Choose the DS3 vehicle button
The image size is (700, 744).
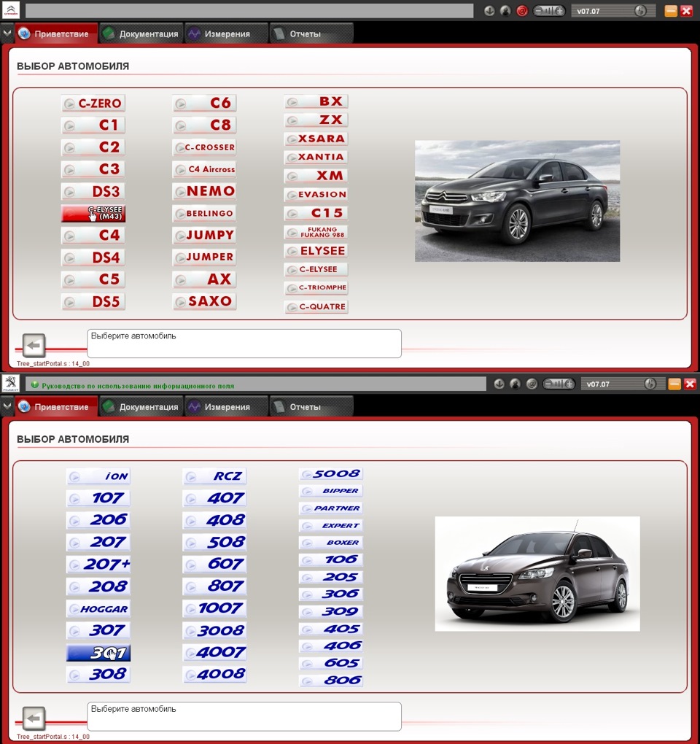coord(93,191)
